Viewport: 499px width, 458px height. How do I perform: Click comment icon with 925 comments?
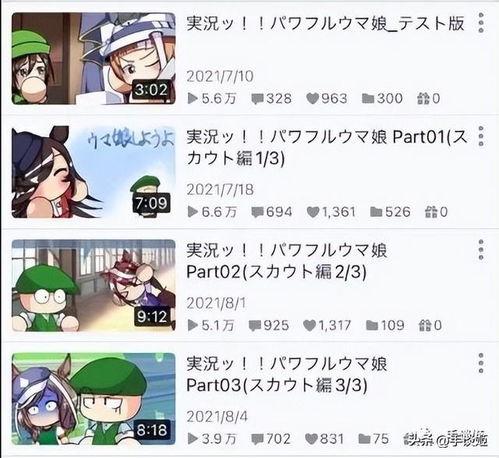click(x=255, y=326)
